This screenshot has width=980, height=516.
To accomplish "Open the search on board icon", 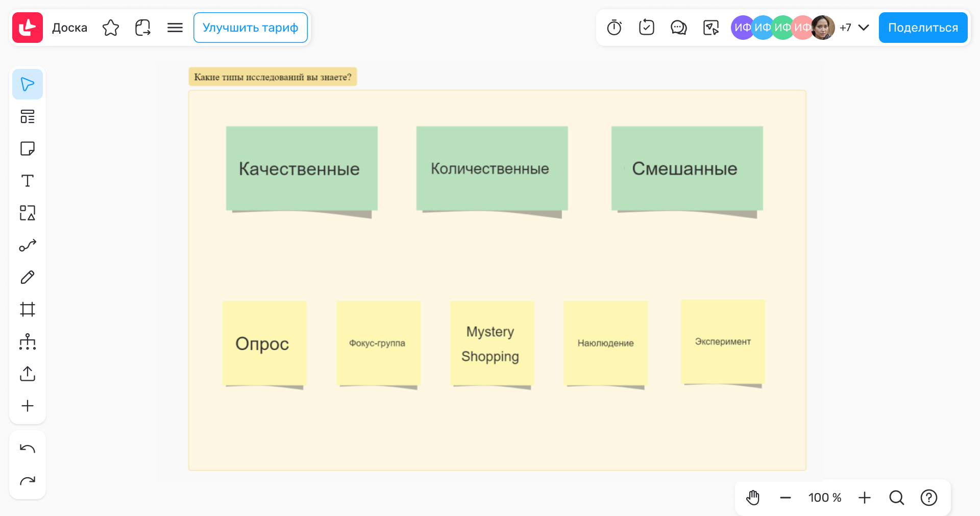I will tap(897, 498).
